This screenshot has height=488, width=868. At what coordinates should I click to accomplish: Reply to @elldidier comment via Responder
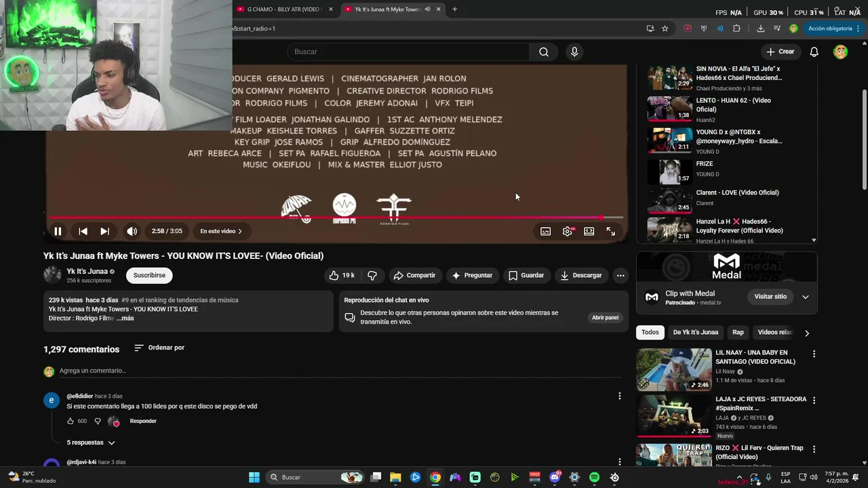click(x=143, y=421)
